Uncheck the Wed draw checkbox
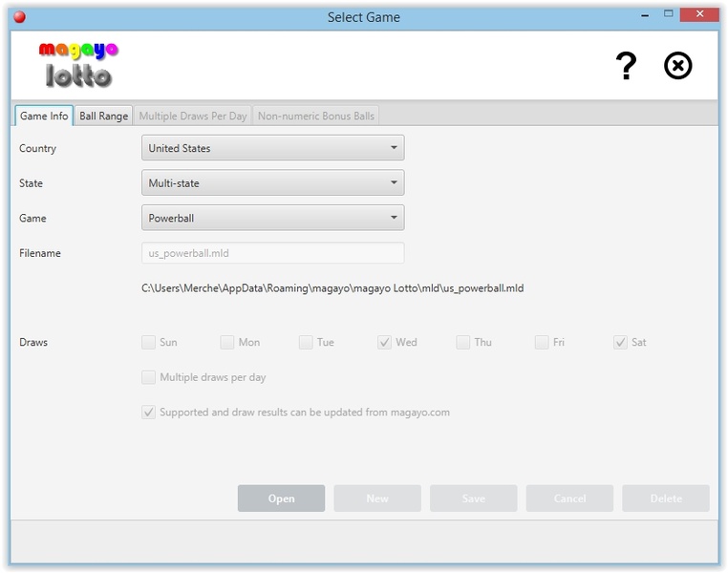 click(384, 343)
